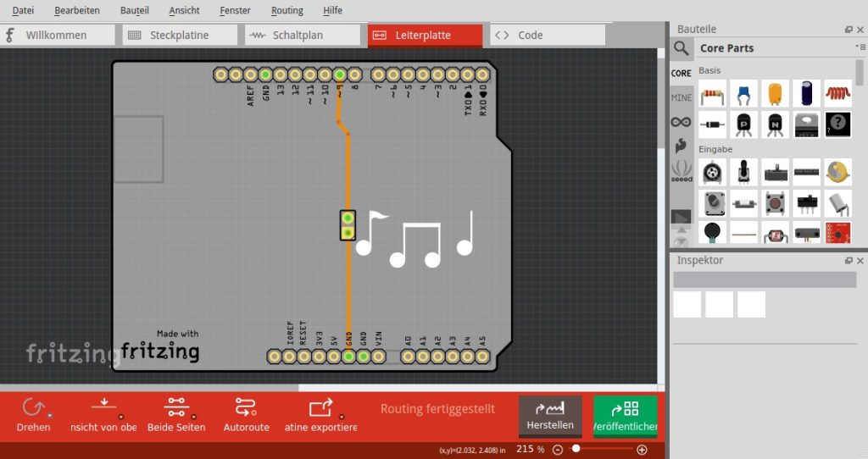Switch to the Steckplatine tab
The height and width of the screenshot is (459, 868).
(x=178, y=36)
